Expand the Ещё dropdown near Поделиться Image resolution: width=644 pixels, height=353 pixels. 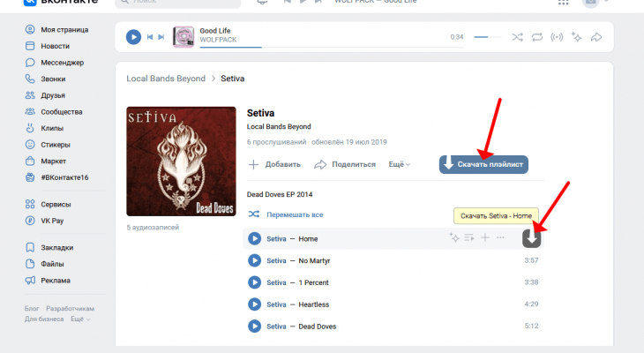[x=400, y=164]
